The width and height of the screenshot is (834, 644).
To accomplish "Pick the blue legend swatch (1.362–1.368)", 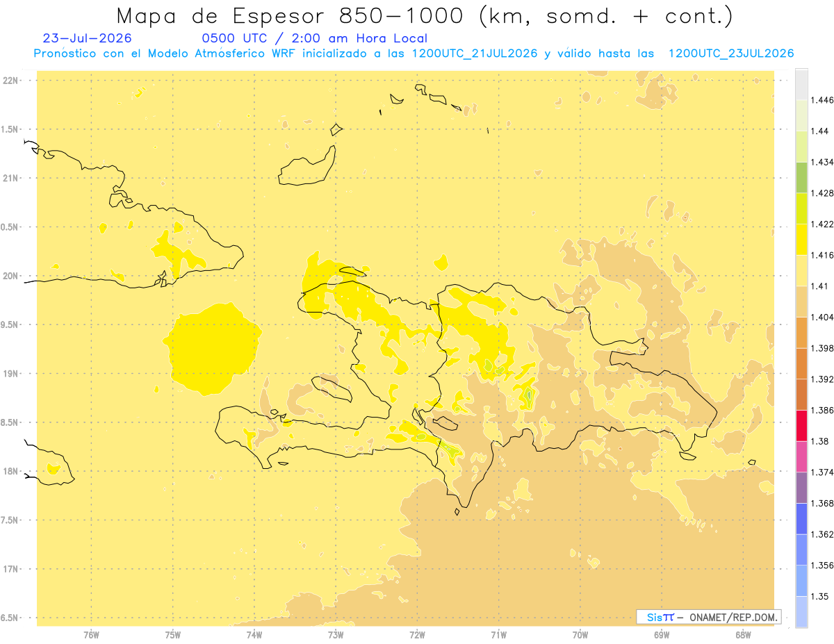I will (801, 519).
